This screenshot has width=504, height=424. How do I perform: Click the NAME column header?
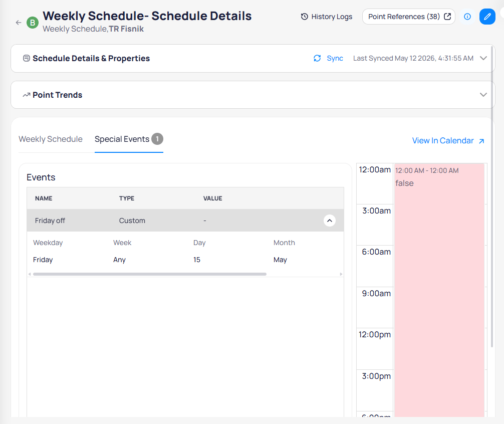(44, 198)
